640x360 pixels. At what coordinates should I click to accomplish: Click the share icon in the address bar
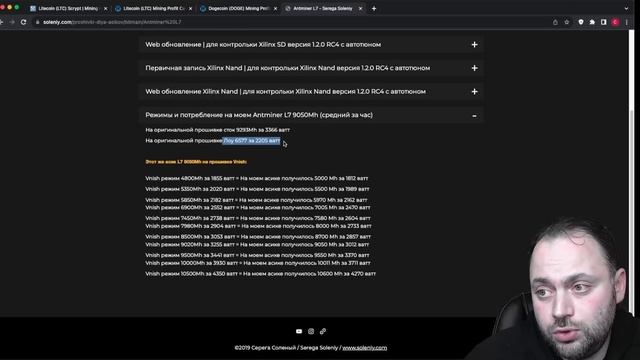(x=555, y=22)
